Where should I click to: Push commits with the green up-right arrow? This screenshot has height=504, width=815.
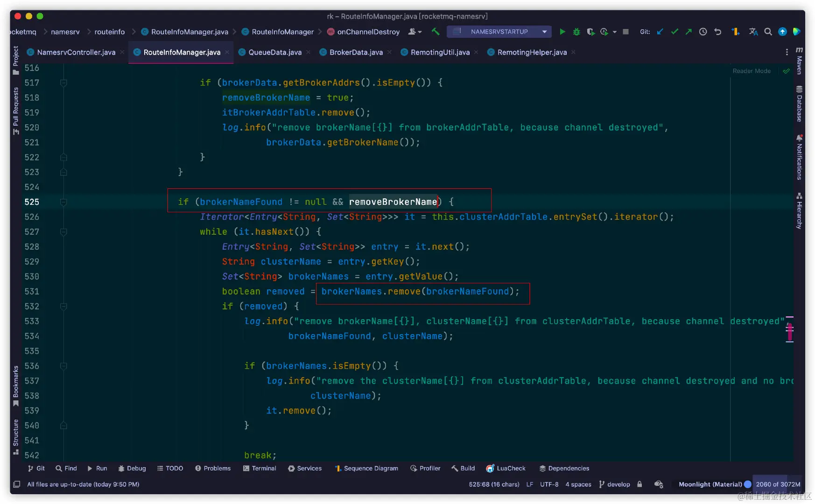[689, 32]
